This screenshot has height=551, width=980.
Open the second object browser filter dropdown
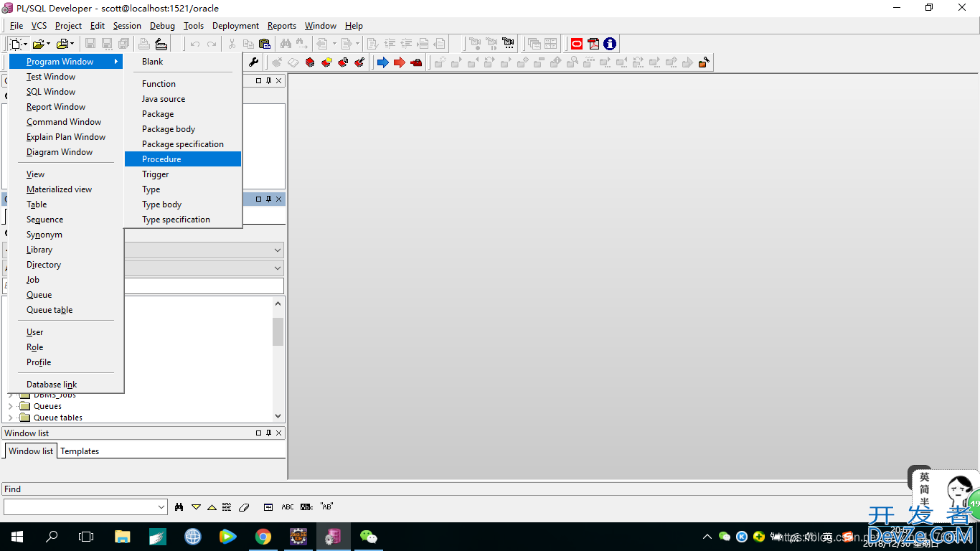point(278,268)
